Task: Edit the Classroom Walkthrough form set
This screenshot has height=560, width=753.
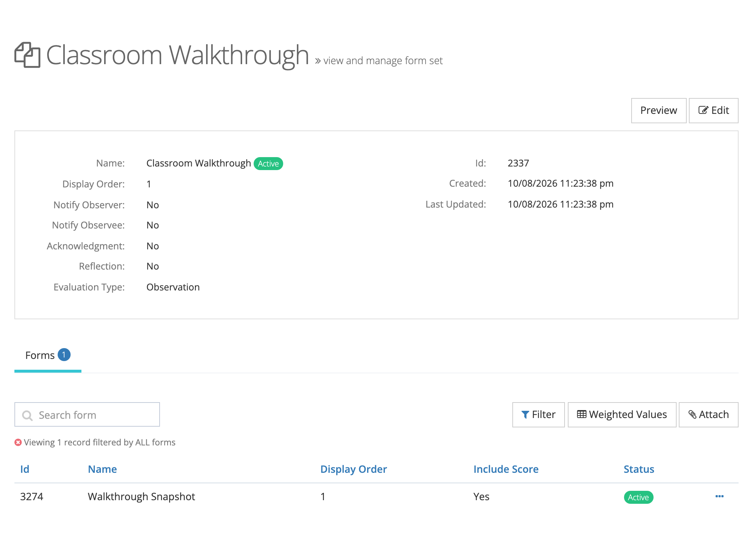Action: [713, 110]
